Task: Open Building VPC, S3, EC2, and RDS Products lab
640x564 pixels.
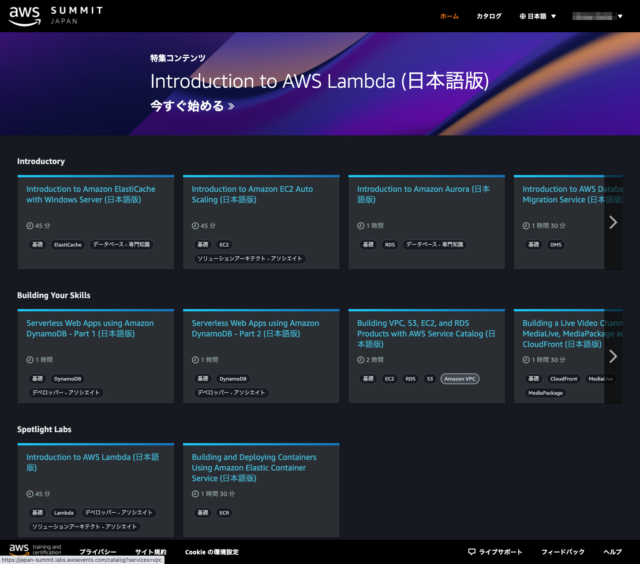Action: pyautogui.click(x=426, y=333)
